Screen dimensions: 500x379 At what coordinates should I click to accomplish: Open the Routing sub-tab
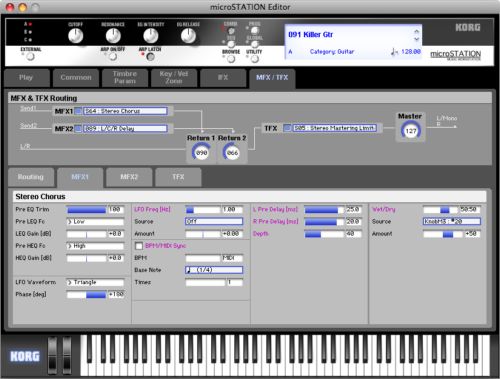click(x=31, y=177)
